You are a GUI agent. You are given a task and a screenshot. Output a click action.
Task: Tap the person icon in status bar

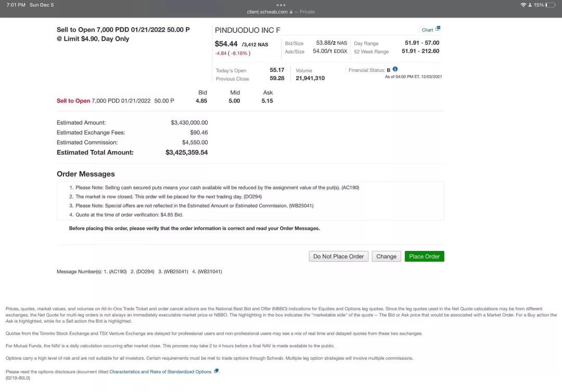pos(530,5)
